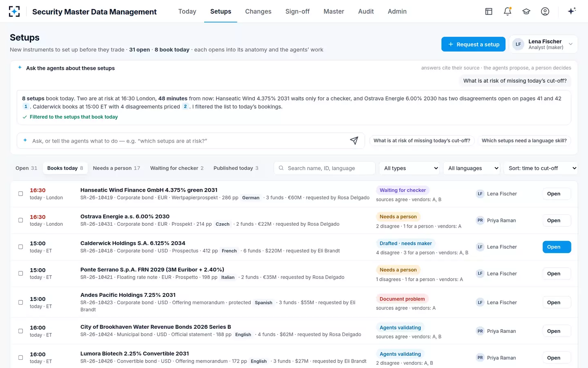Show the Waiting for checker filter tab

point(177,168)
